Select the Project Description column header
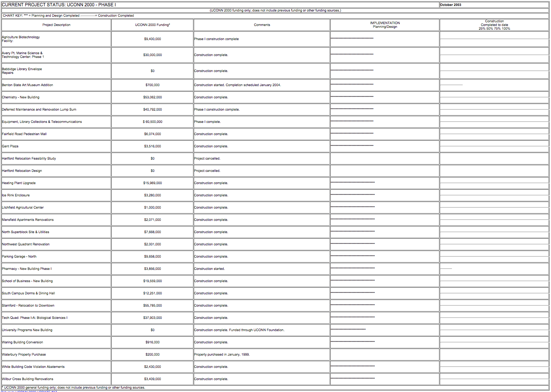Image resolution: width=551 pixels, height=392 pixels. [56, 25]
